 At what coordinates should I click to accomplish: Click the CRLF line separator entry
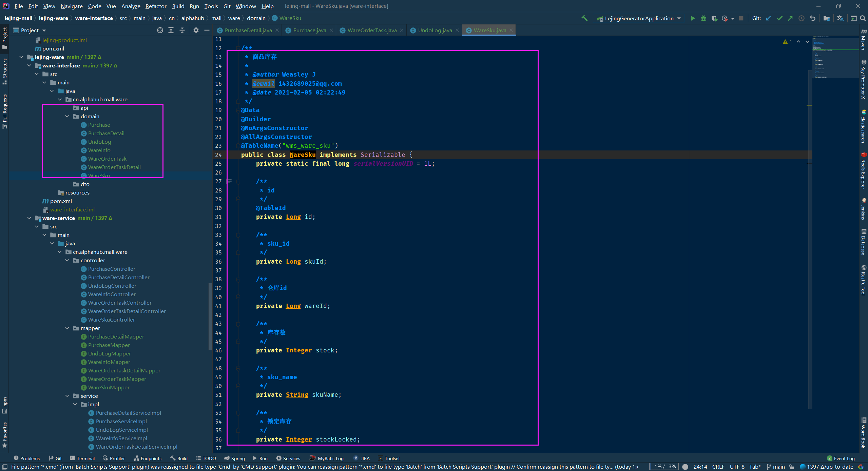pos(718,467)
